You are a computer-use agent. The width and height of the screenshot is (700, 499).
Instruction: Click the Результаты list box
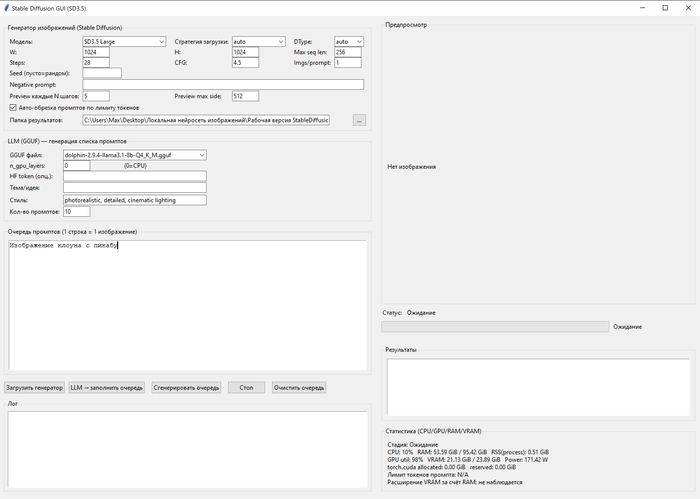[x=537, y=386]
